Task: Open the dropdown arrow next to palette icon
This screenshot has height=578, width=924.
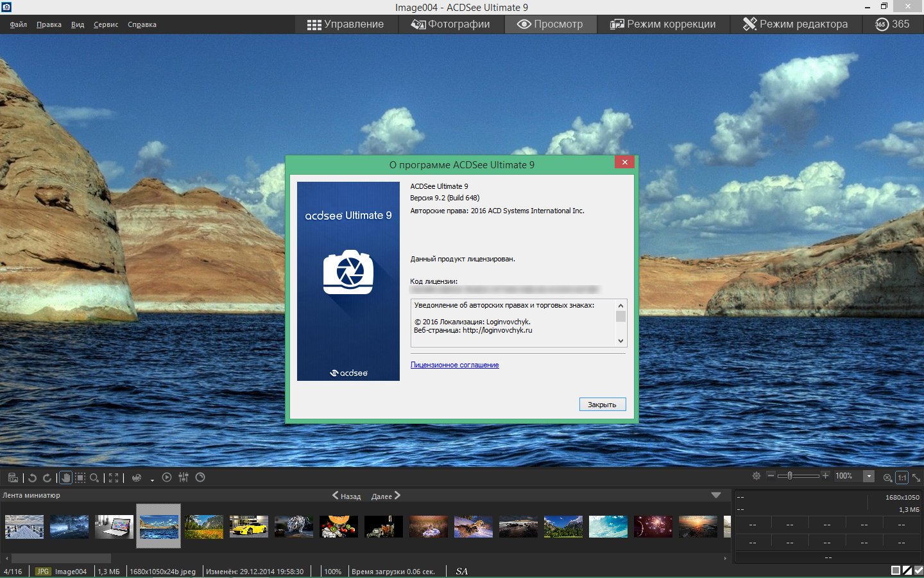Action: (152, 479)
